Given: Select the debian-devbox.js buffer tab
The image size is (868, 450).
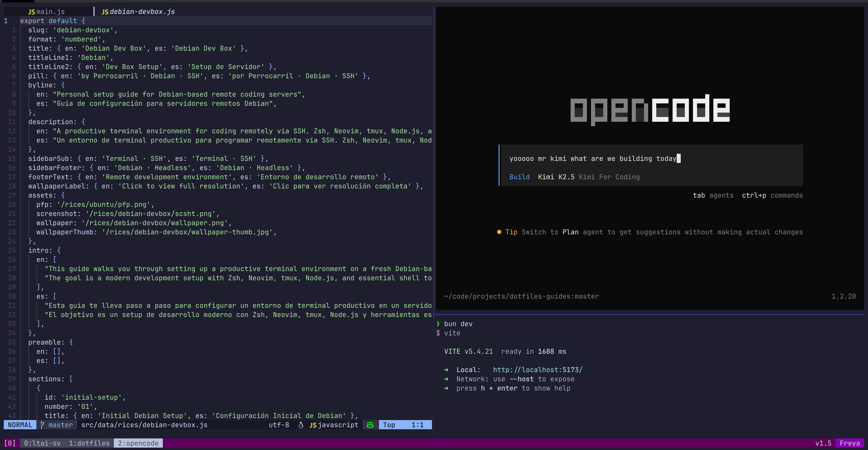Looking at the screenshot, I should coord(138,12).
